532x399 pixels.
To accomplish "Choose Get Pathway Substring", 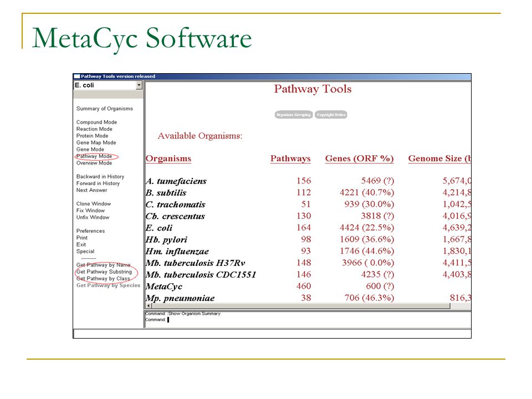I will click(104, 272).
